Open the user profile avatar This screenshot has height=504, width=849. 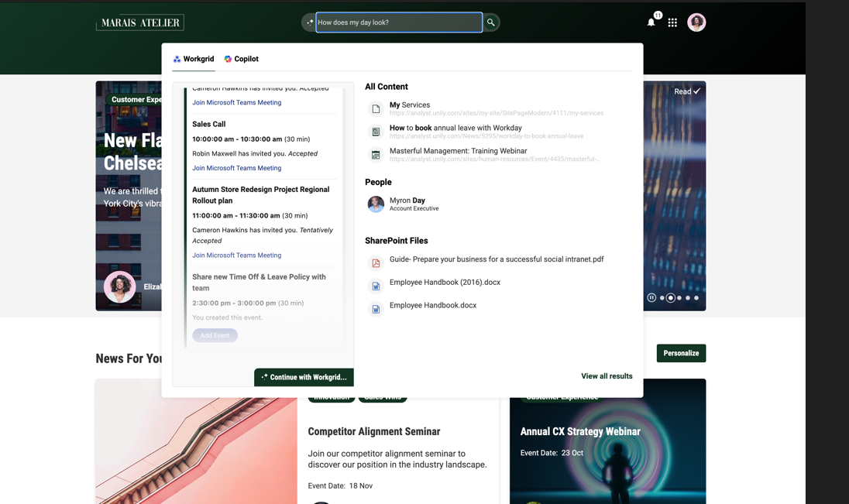[x=696, y=22]
